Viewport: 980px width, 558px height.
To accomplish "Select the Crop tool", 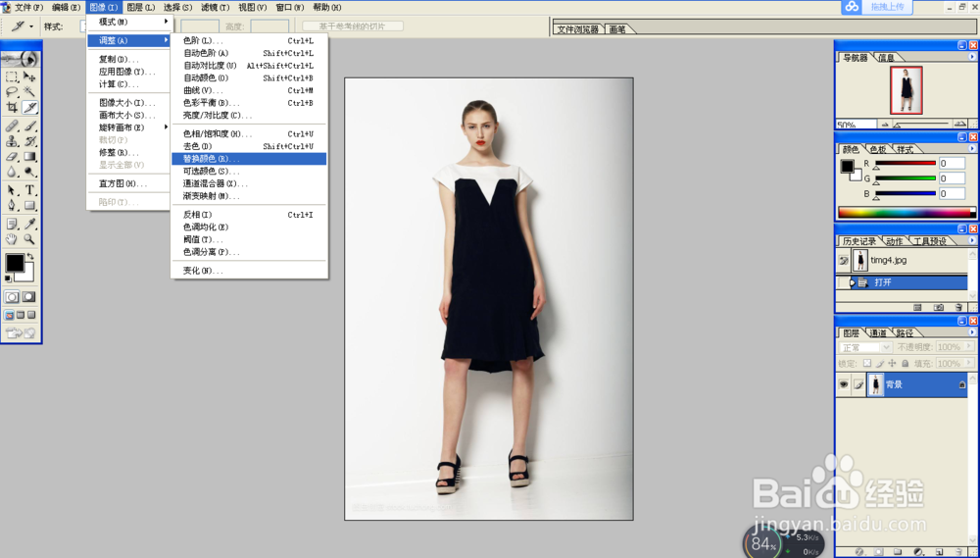I will pyautogui.click(x=12, y=107).
